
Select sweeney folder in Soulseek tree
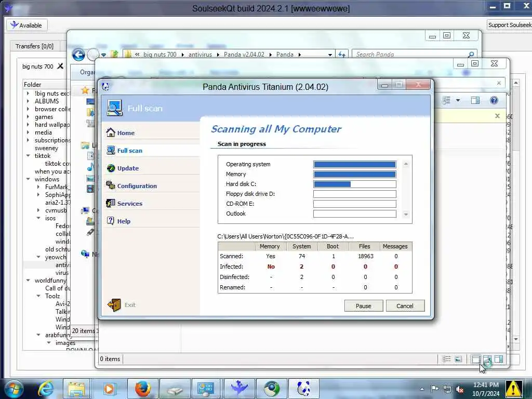pyautogui.click(x=46, y=148)
